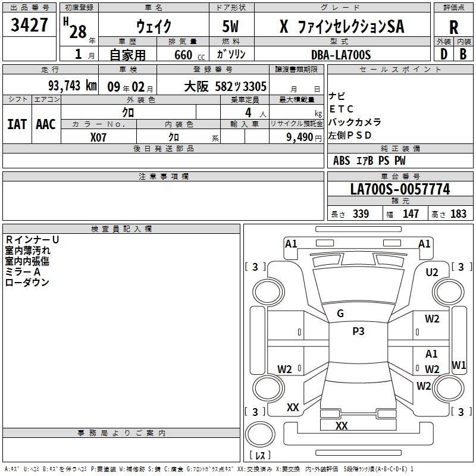Select the color code X07 field
476x476 pixels.
[x=99, y=136]
